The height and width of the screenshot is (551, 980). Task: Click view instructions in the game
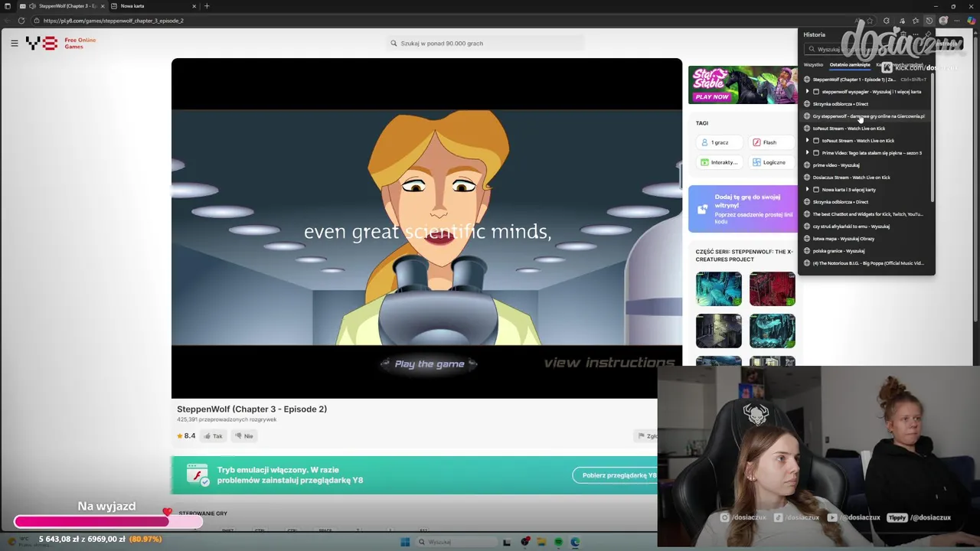point(609,363)
